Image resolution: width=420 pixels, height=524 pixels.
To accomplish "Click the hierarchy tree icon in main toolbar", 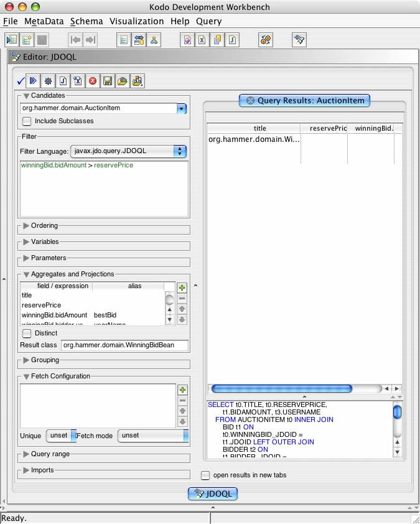I will [154, 40].
